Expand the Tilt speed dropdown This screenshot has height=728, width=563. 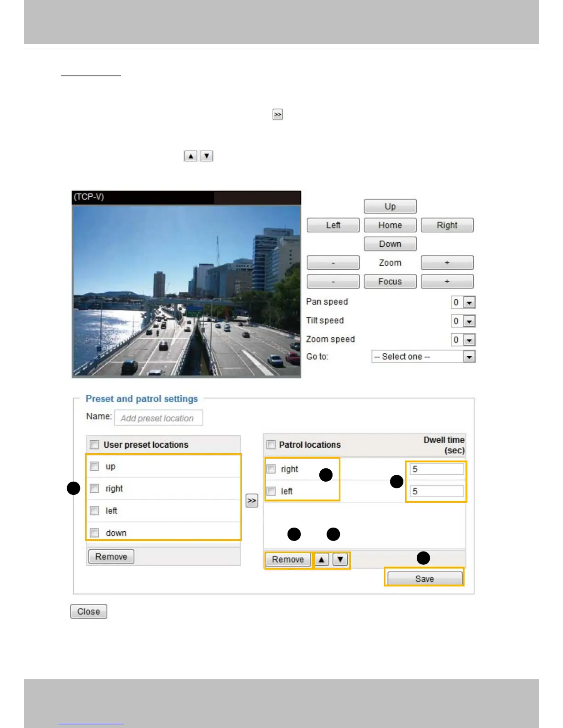(x=469, y=321)
